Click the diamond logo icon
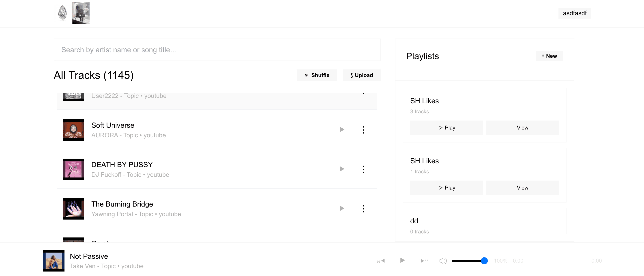Viewport: 644px width, 276px height. point(62,13)
